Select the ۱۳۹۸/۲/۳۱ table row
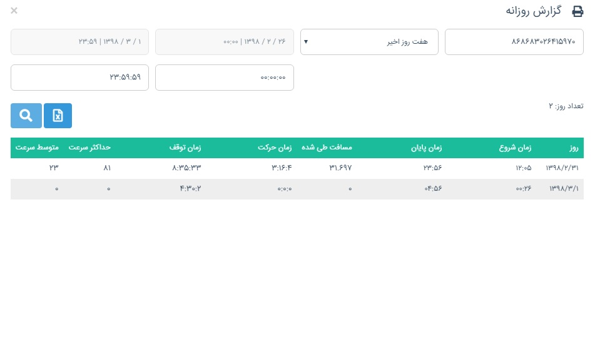Image resolution: width=595 pixels, height=364 pixels. tap(297, 168)
